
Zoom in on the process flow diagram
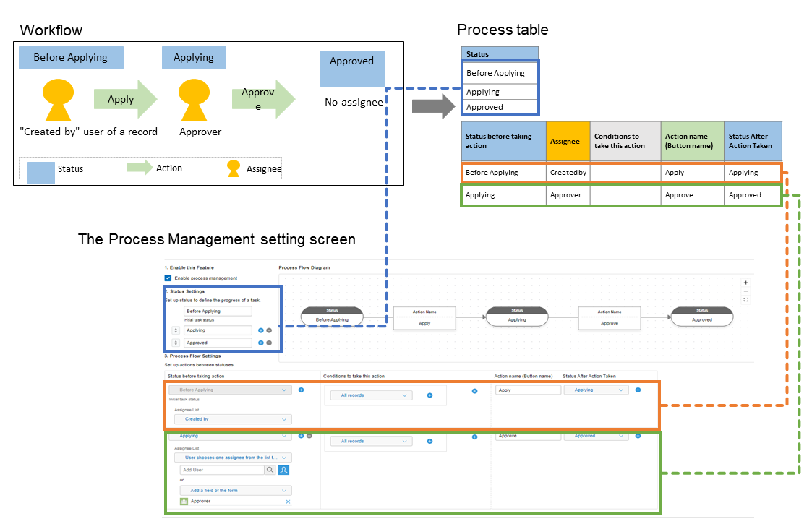point(745,283)
